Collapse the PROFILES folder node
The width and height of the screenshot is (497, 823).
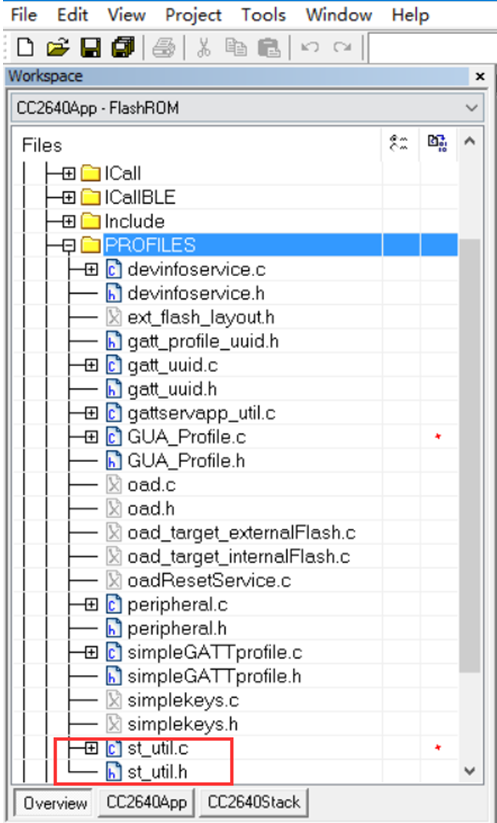click(69, 246)
